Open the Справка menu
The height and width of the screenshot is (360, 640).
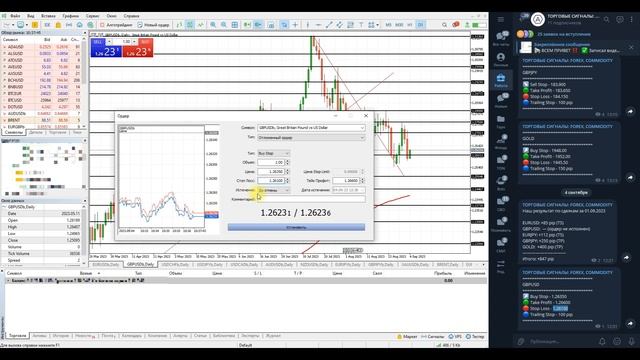click(131, 16)
